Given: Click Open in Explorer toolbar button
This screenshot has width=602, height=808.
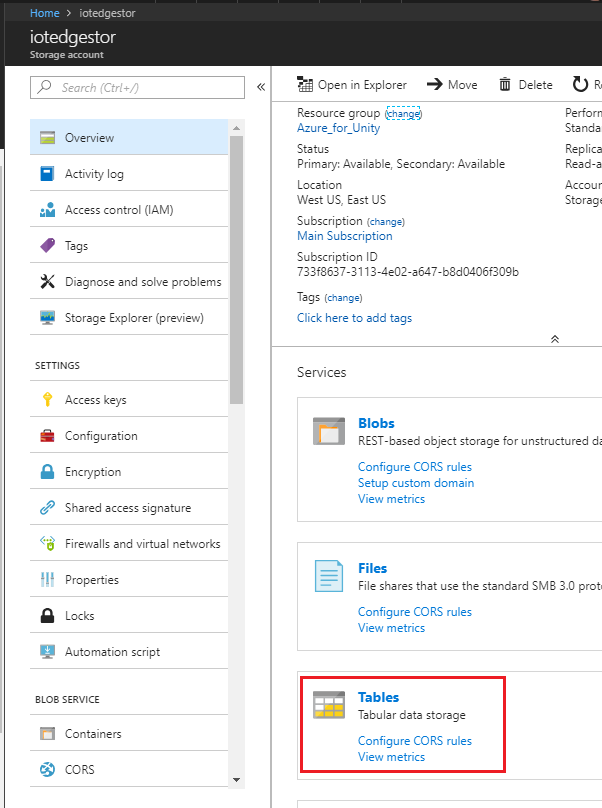Looking at the screenshot, I should click(x=352, y=85).
